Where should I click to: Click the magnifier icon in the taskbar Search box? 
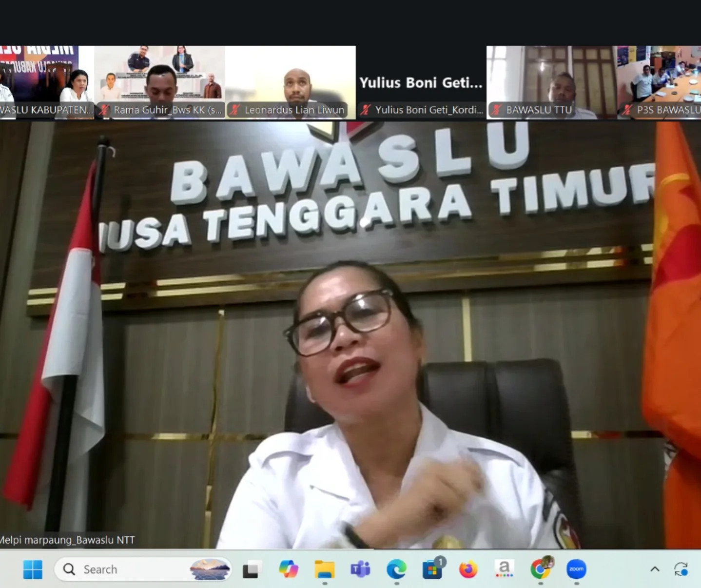69,569
